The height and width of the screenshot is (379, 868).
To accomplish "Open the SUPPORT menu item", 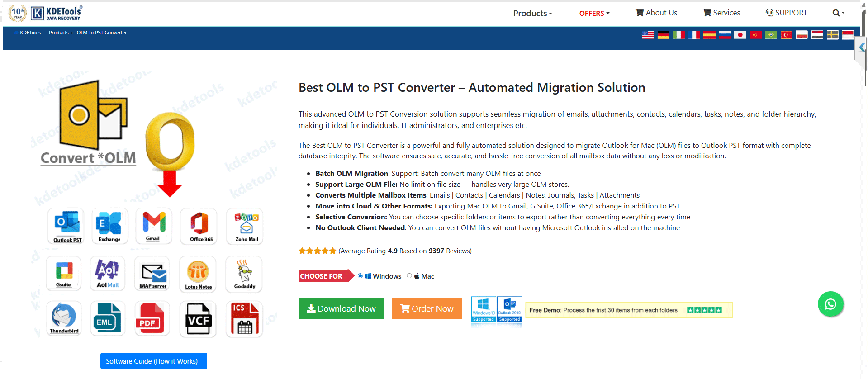I will (786, 13).
